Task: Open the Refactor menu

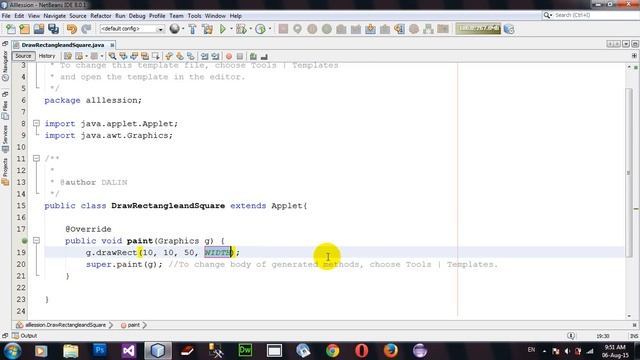Action: point(101,16)
